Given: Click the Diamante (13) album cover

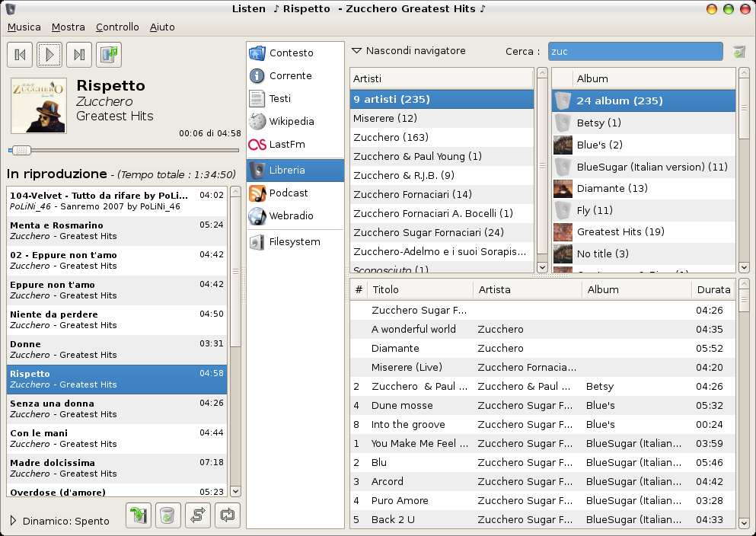Looking at the screenshot, I should tap(563, 189).
